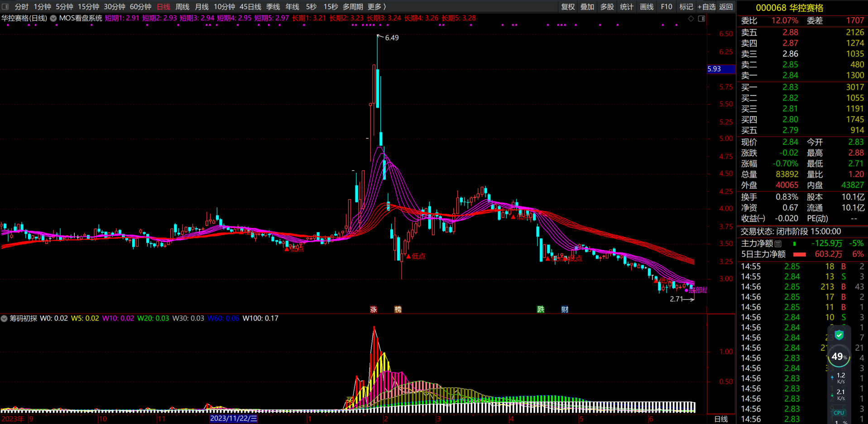Open the F10 company info
The height and width of the screenshot is (424, 868).
[x=667, y=7]
